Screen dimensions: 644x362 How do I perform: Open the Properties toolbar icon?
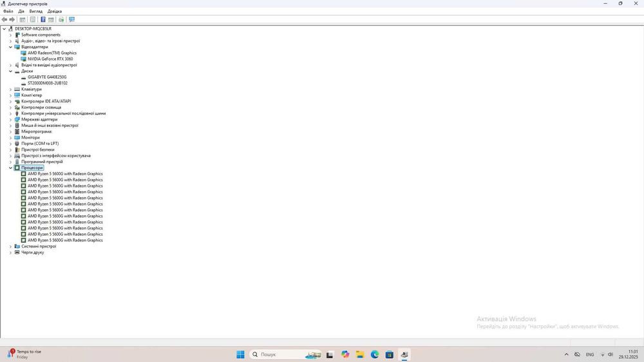coord(32,19)
